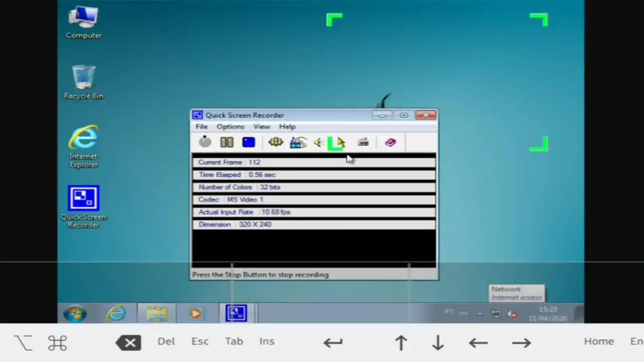Open video options gear icon
Viewport: 644px width, 362px height.
pos(276,142)
